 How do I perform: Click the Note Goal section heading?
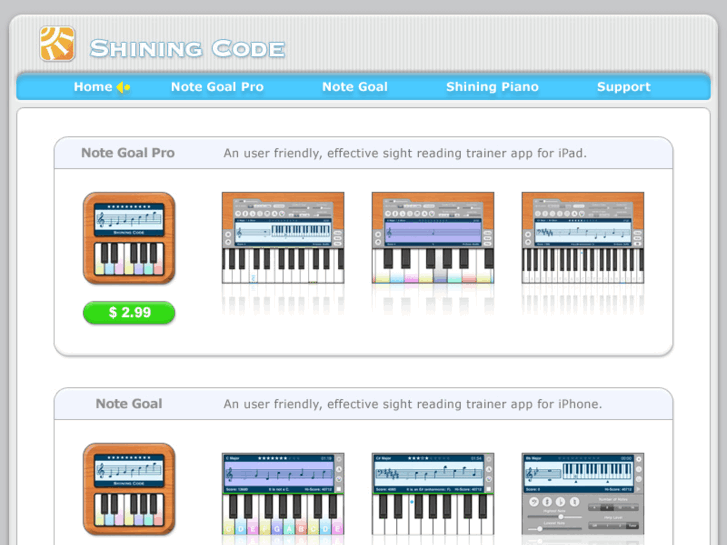pos(129,404)
